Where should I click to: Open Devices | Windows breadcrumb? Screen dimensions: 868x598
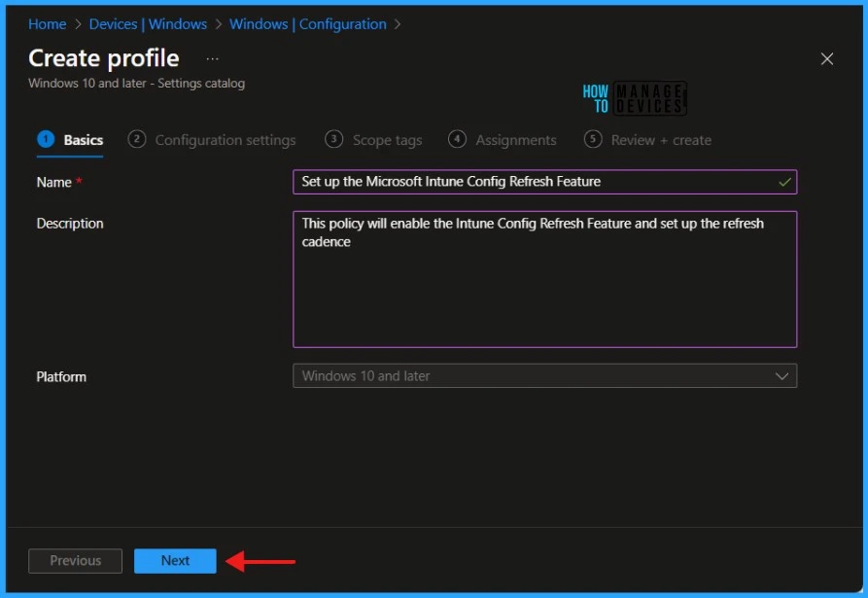click(x=148, y=23)
